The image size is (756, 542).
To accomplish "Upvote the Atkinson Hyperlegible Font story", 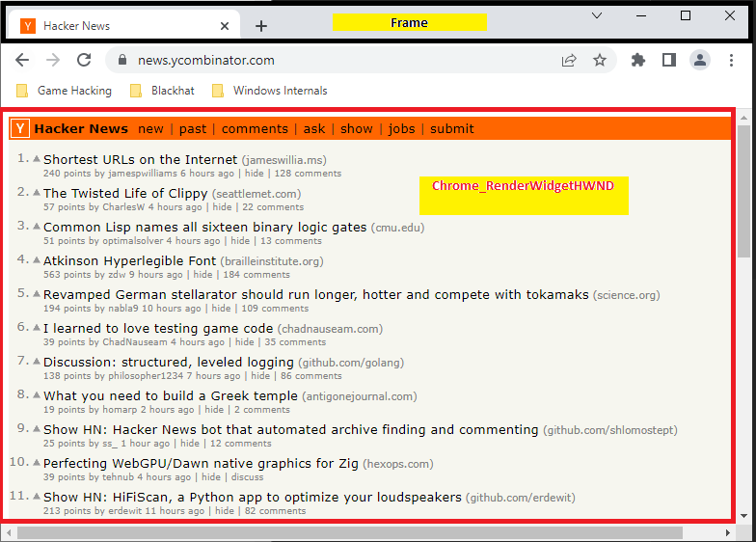I will click(x=37, y=260).
